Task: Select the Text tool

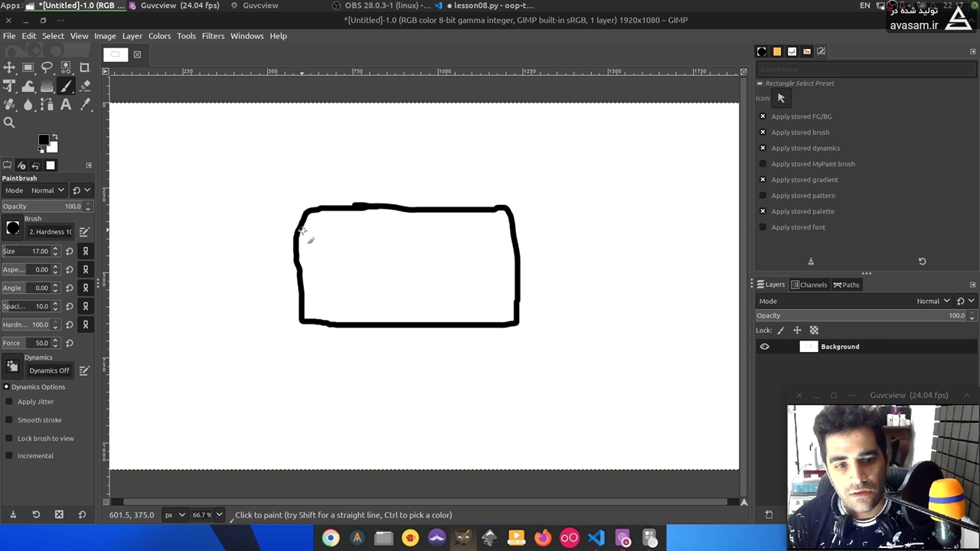Action: pyautogui.click(x=66, y=105)
